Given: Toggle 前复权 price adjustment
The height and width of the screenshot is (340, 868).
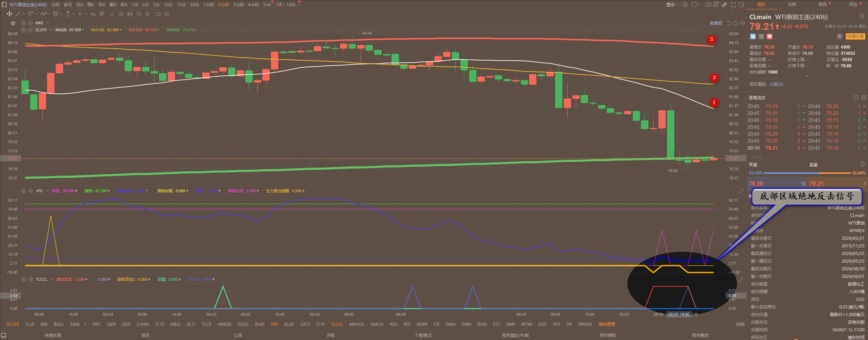Looking at the screenshot, I should (x=716, y=23).
